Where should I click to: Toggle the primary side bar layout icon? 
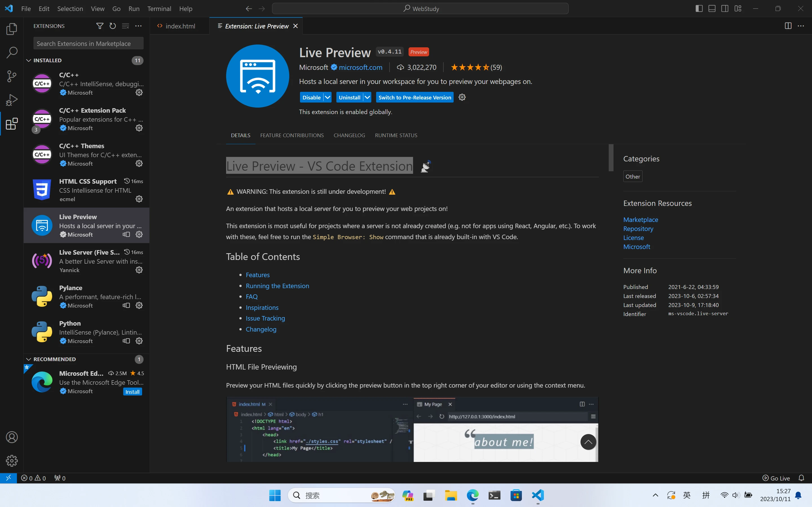[x=699, y=9]
